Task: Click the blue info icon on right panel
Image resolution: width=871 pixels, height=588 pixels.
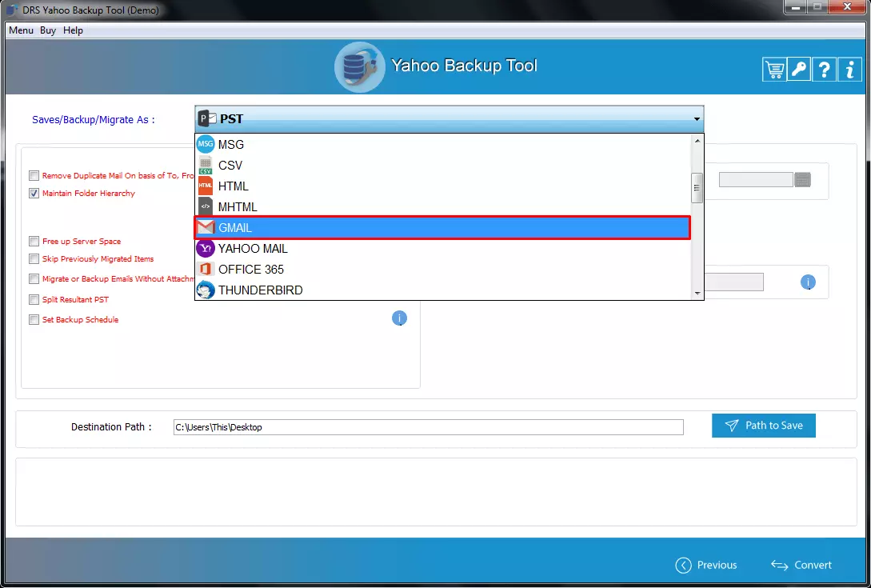Action: pyautogui.click(x=808, y=282)
